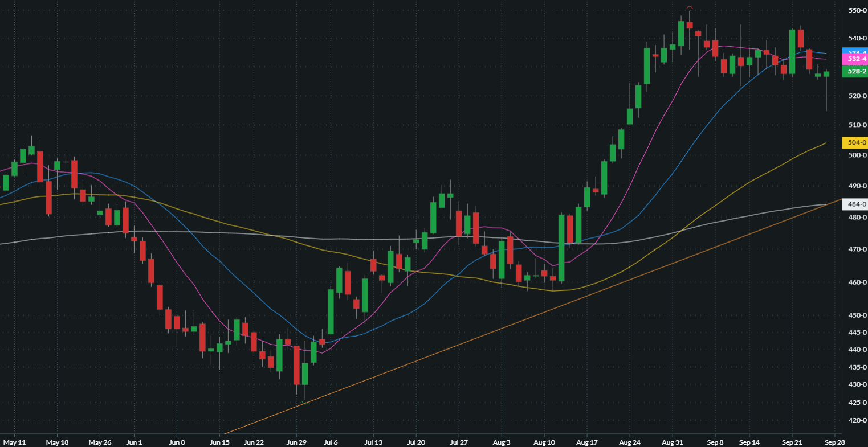This screenshot has width=868, height=447.
Task: Click the Jun 15 date label
Action: pyautogui.click(x=219, y=442)
